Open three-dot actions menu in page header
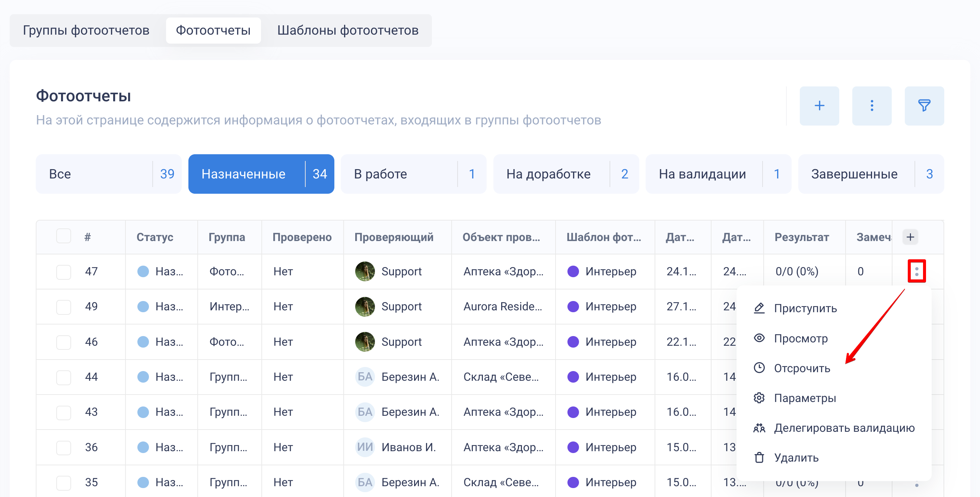The width and height of the screenshot is (980, 497). 871,106
